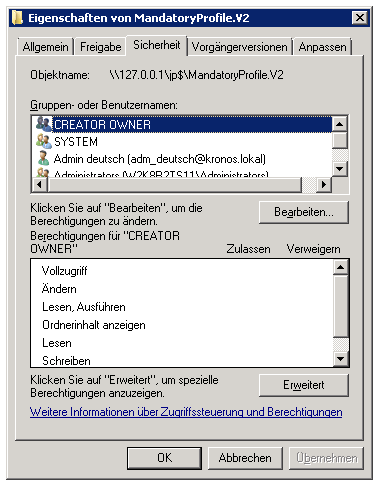Open link about Zugriffssteuerung und Berechtigungen
This screenshot has height=488, width=384.
point(186,412)
